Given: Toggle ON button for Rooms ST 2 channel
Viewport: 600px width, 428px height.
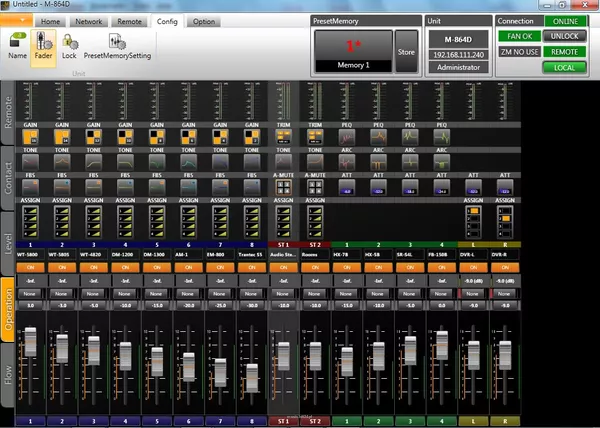Looking at the screenshot, I should click(x=315, y=267).
